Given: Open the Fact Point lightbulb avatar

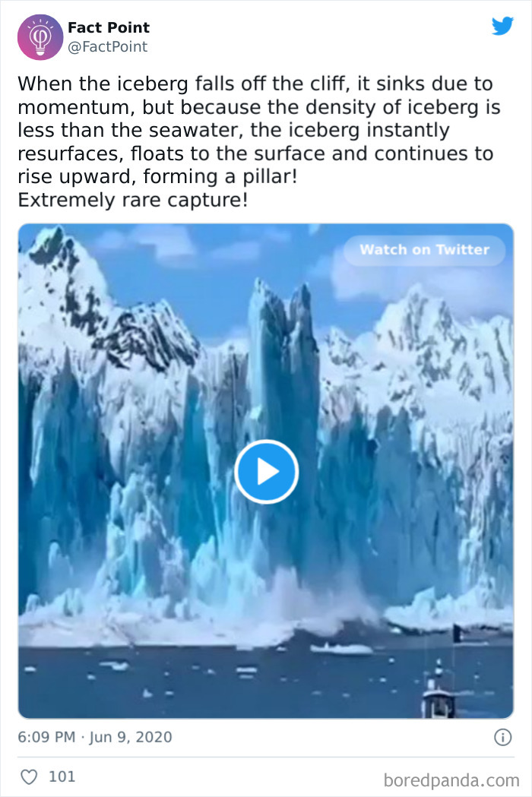Looking at the screenshot, I should click(x=40, y=37).
